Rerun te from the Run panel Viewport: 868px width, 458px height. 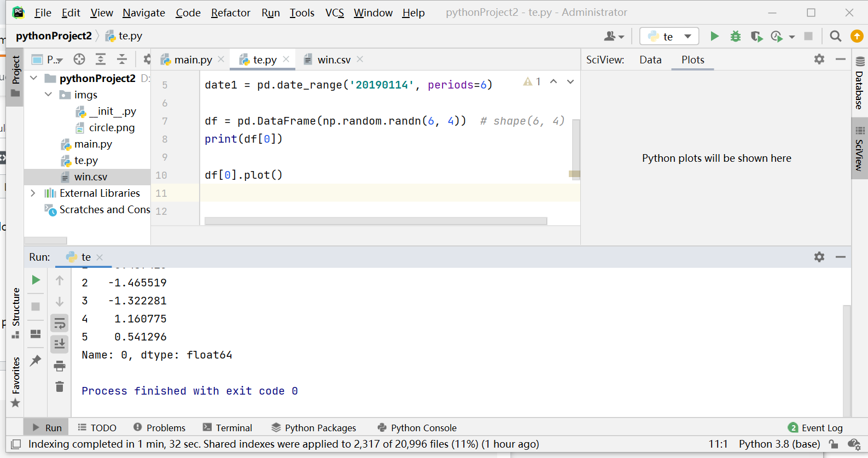point(36,280)
